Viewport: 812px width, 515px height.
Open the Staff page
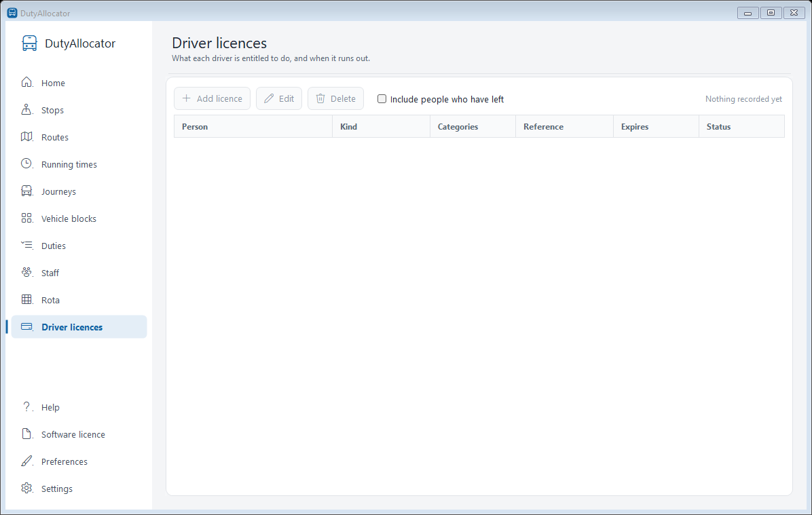[50, 273]
